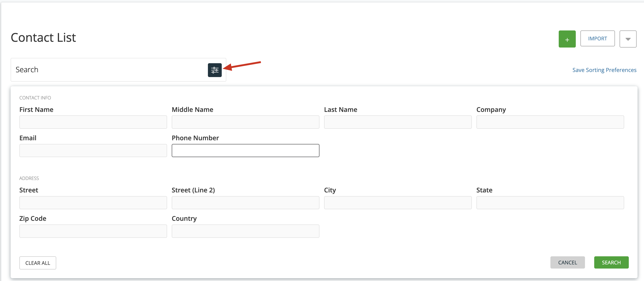Image resolution: width=644 pixels, height=281 pixels.
Task: Click the Country input field
Action: point(245,231)
